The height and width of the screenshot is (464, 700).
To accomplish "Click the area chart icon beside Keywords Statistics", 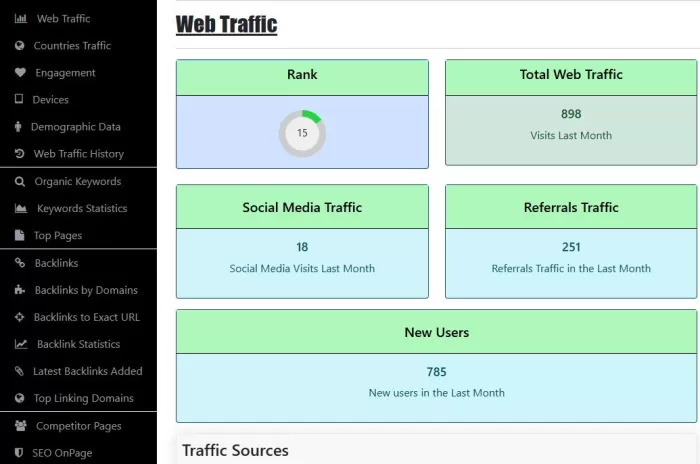I will click(x=21, y=208).
